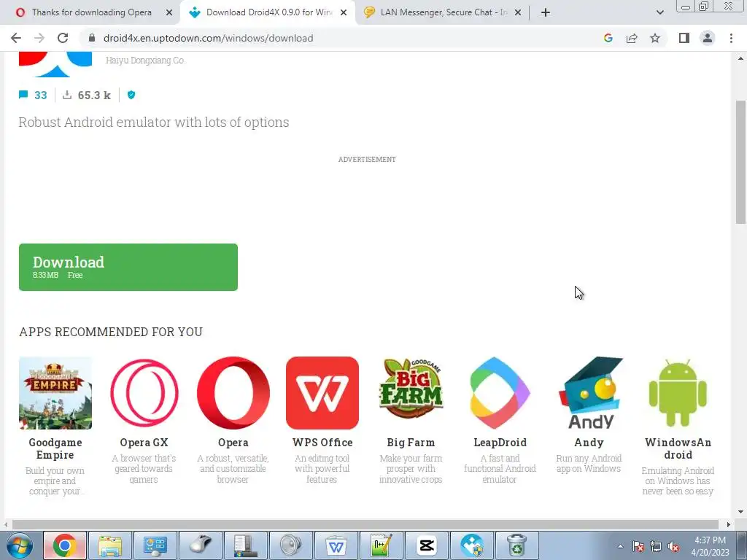
Task: Click the horizontal scrollbar right arrow
Action: pyautogui.click(x=729, y=524)
